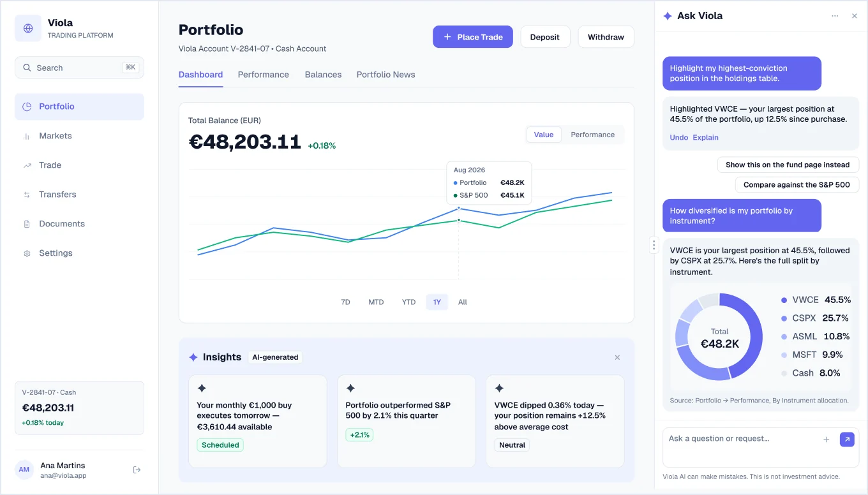Click the Transfers arrows icon
Screen dimensions: 868x495
(27, 195)
